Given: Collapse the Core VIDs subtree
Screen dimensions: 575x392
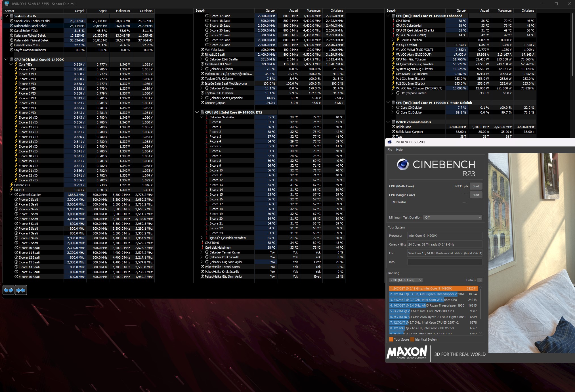Looking at the screenshot, I should coord(11,64).
